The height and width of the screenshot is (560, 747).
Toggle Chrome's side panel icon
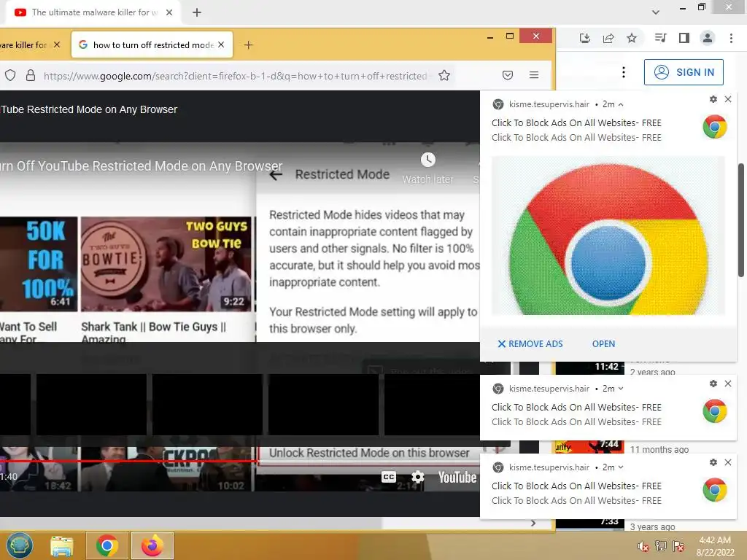684,38
